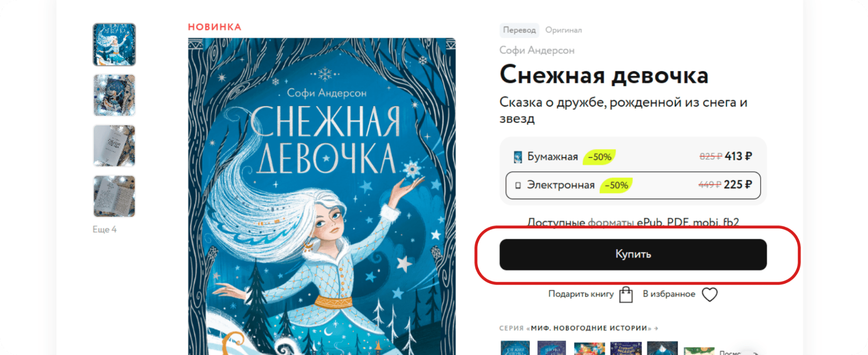The width and height of the screenshot is (868, 355).
Task: Select the Электронная format option
Action: coord(633,185)
